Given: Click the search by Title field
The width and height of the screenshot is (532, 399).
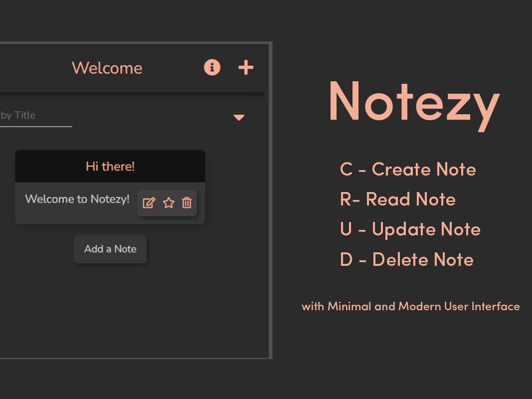Looking at the screenshot, I should point(30,115).
